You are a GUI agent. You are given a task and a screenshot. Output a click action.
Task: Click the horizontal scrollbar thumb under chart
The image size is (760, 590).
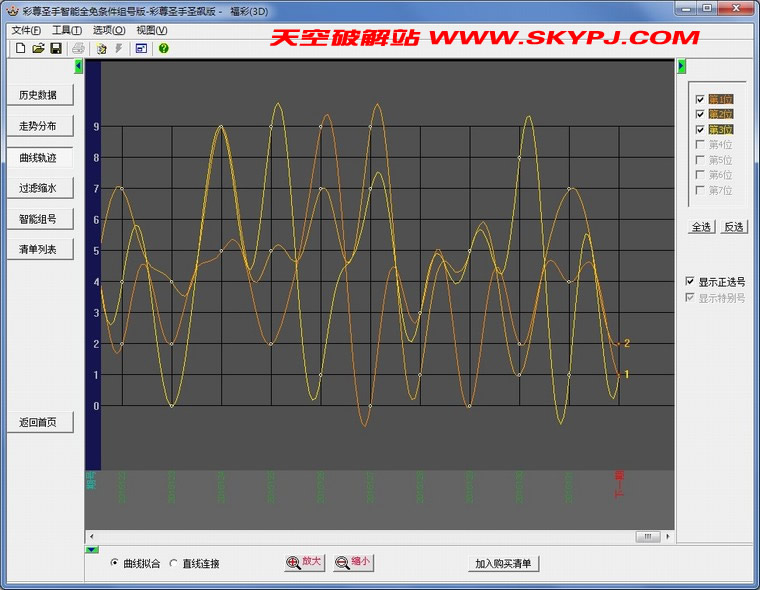(647, 537)
